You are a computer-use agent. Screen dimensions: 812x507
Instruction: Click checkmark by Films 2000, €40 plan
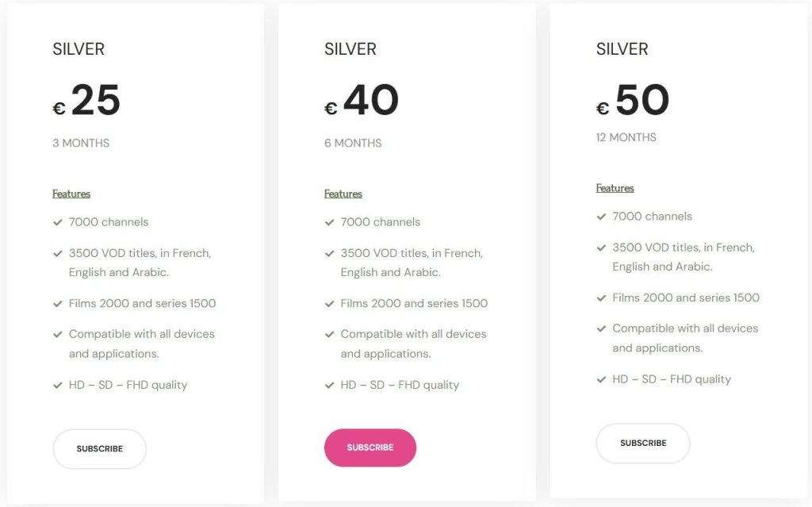[x=330, y=304]
